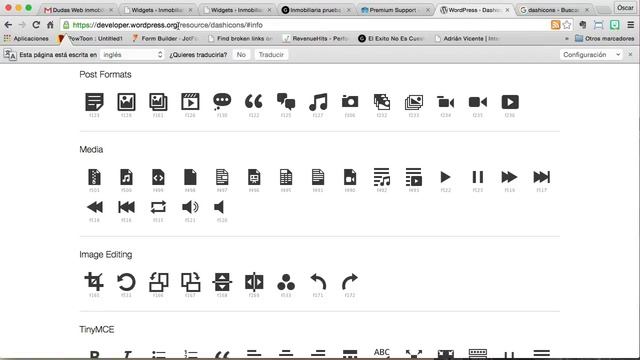Click the image post format dashicon
The width and height of the screenshot is (640, 360).
point(126,102)
